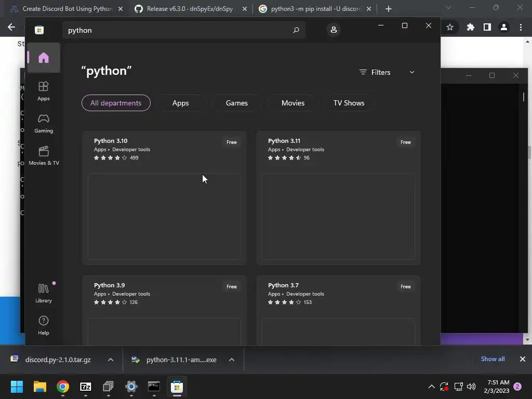Image resolution: width=532 pixels, height=399 pixels.
Task: Open Chrome three-dot menu
Action: 521,27
